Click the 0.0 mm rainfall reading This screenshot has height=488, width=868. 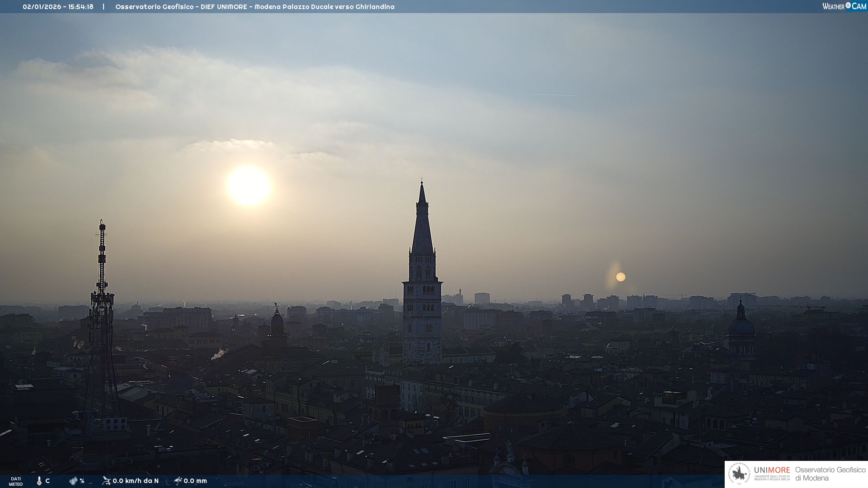(195, 481)
